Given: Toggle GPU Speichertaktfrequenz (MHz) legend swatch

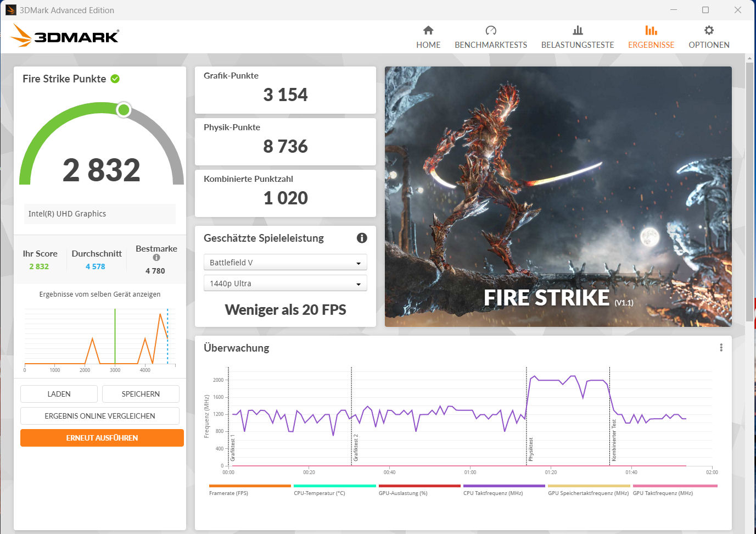Looking at the screenshot, I should (x=589, y=486).
